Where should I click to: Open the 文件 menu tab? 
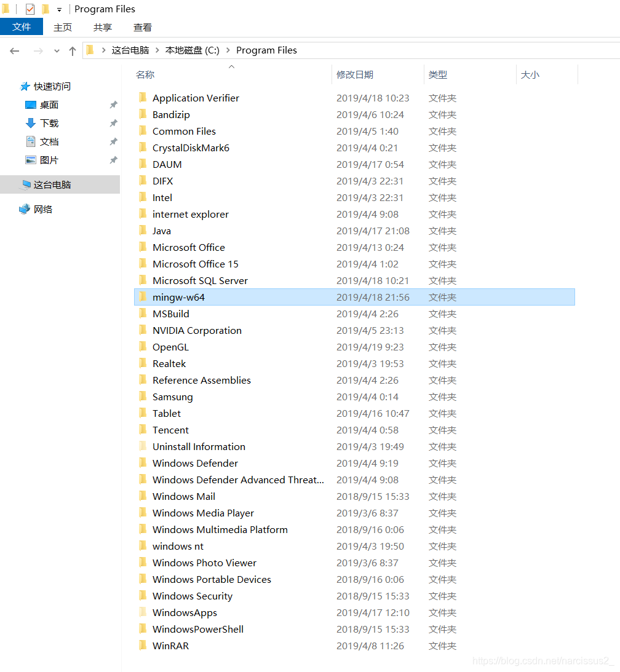click(22, 27)
